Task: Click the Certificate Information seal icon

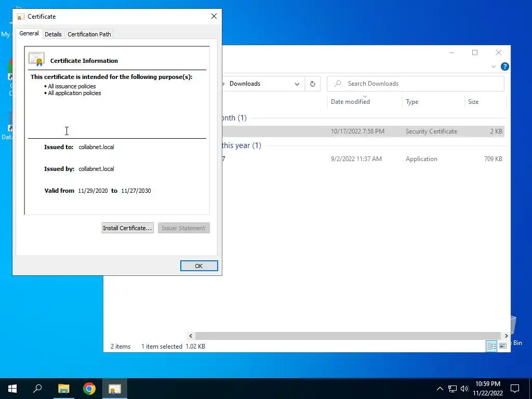Action: [x=37, y=59]
